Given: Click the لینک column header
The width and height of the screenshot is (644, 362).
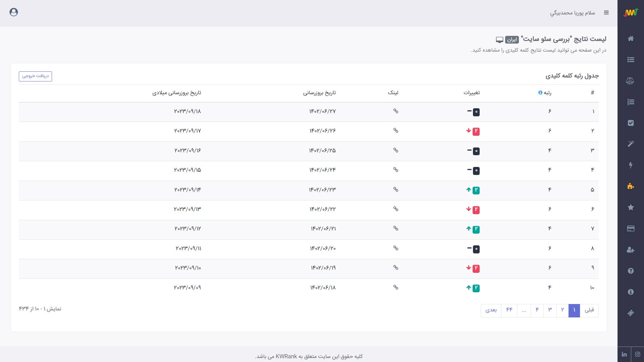Looking at the screenshot, I should [x=393, y=93].
